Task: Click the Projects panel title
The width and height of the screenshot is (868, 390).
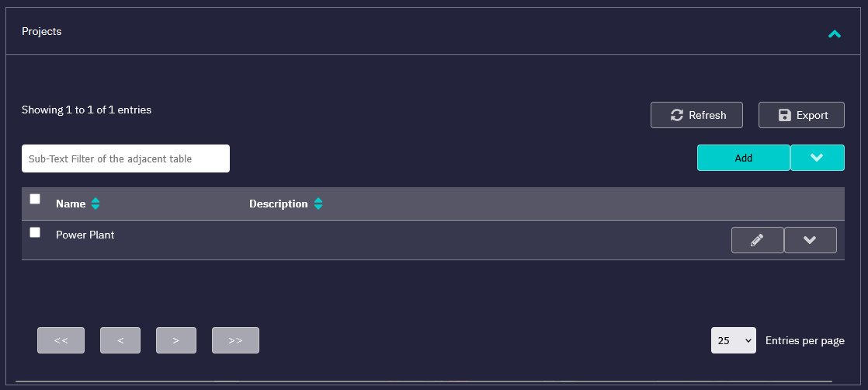Action: pos(42,32)
